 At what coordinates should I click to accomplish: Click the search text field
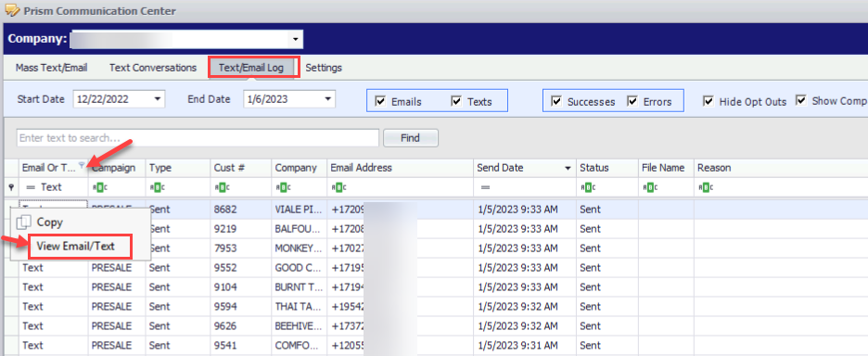click(198, 138)
